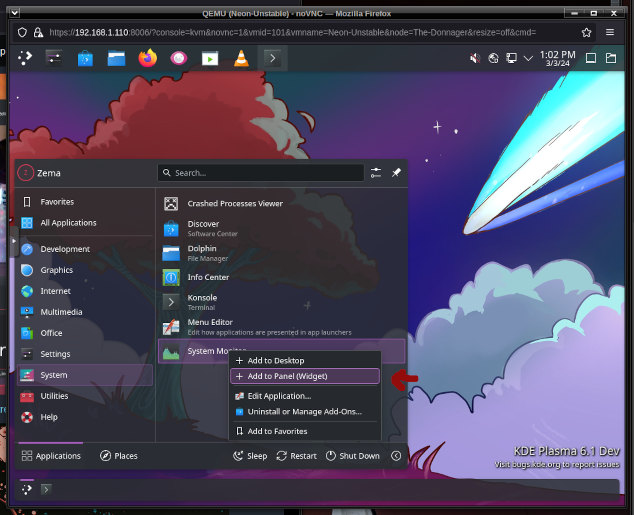
Task: Open the Firefox hamburger menu
Action: (610, 32)
